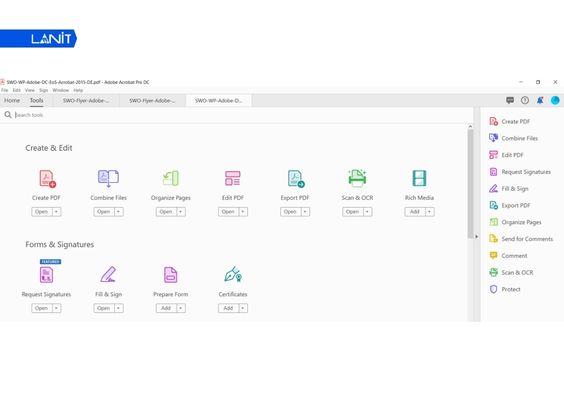
Task: Expand dropdown arrow under Create PDF
Action: click(x=56, y=212)
